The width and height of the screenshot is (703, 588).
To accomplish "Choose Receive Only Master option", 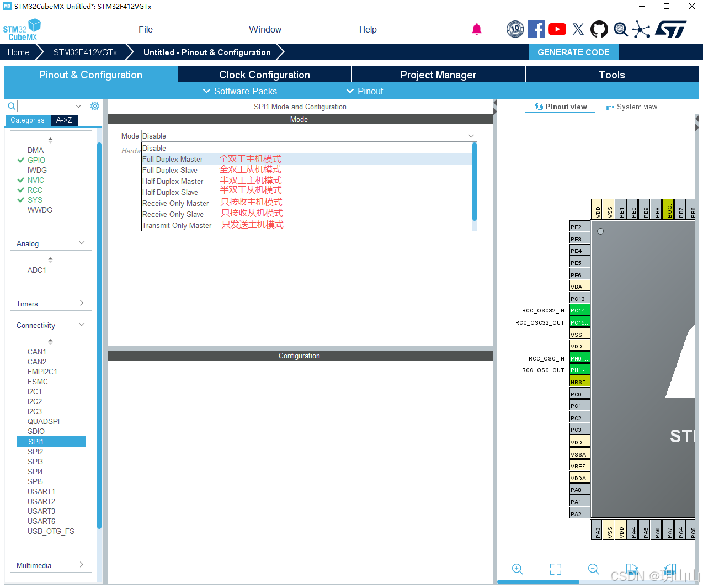I will pyautogui.click(x=307, y=203).
